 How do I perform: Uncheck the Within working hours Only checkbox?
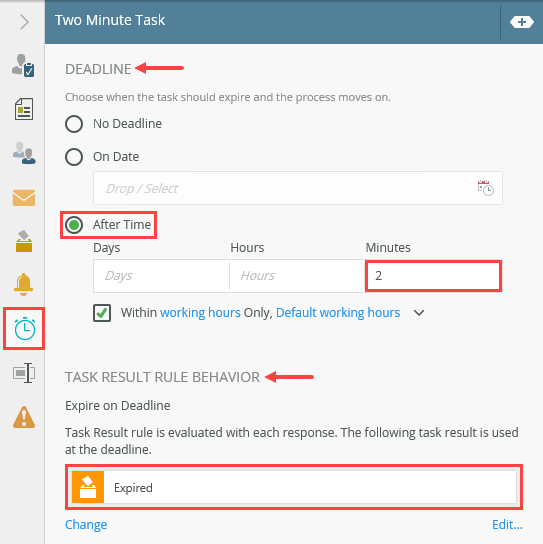point(102,313)
